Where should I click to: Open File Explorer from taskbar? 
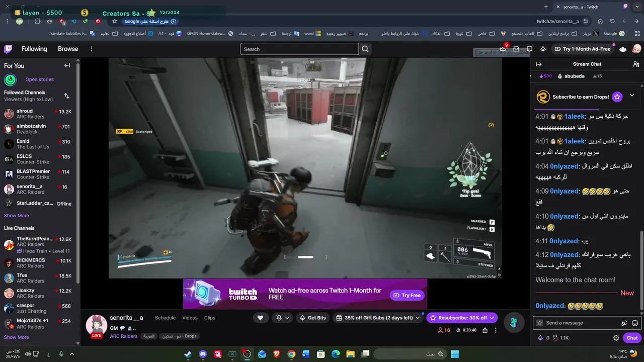pyautogui.click(x=350, y=354)
